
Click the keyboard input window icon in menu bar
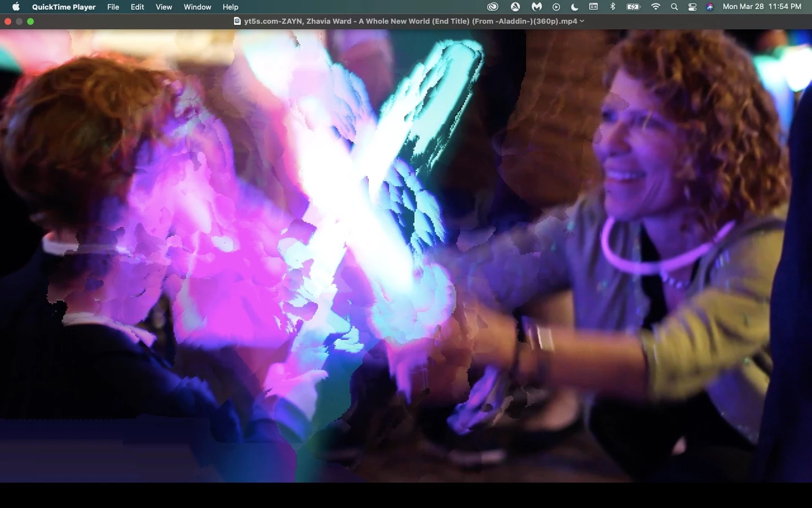coord(594,7)
